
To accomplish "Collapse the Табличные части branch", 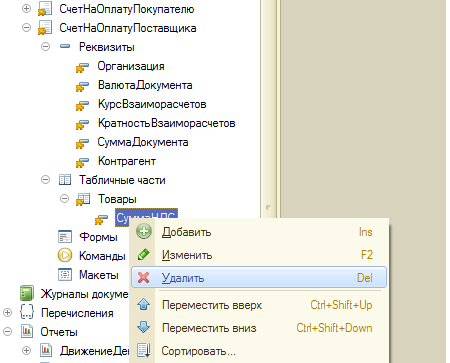I will tap(46, 180).
